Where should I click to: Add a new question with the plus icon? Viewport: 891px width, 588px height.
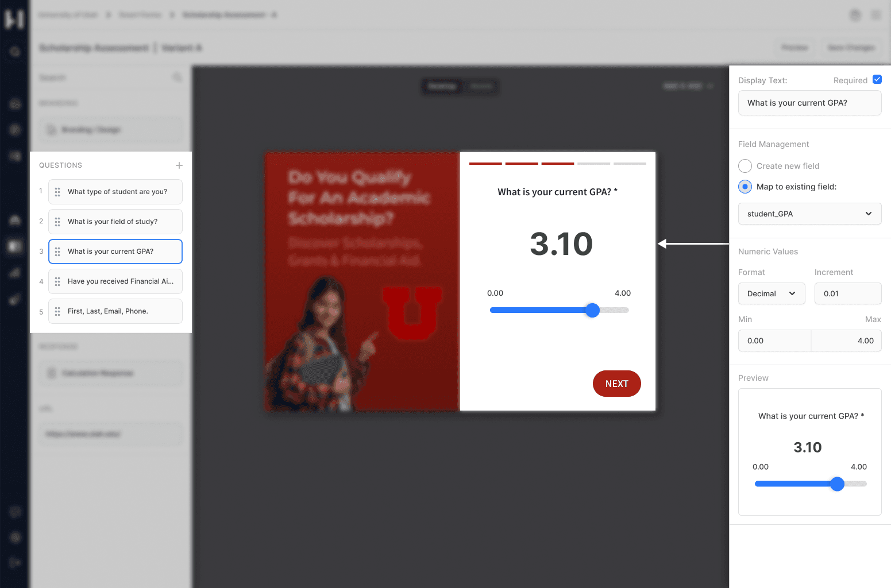(179, 165)
